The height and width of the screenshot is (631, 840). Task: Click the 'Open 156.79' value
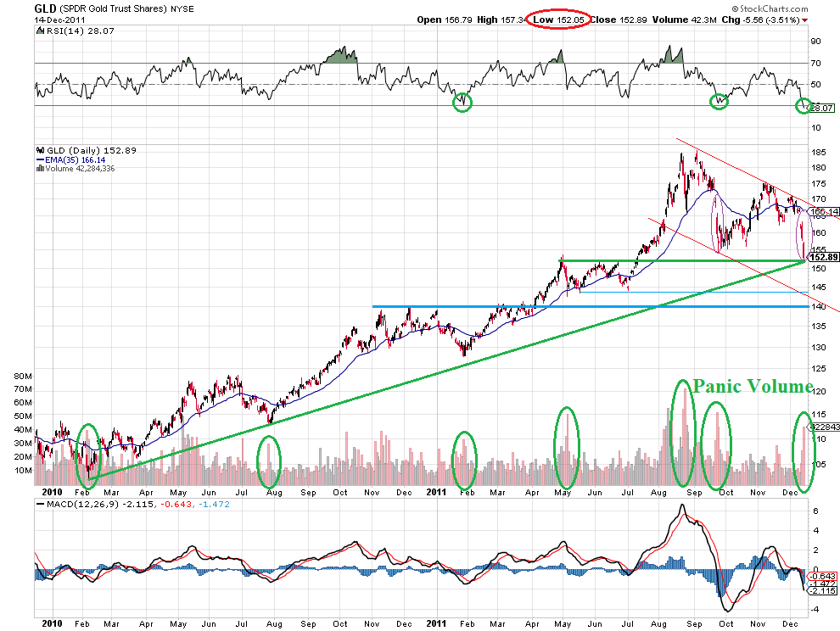pyautogui.click(x=445, y=20)
